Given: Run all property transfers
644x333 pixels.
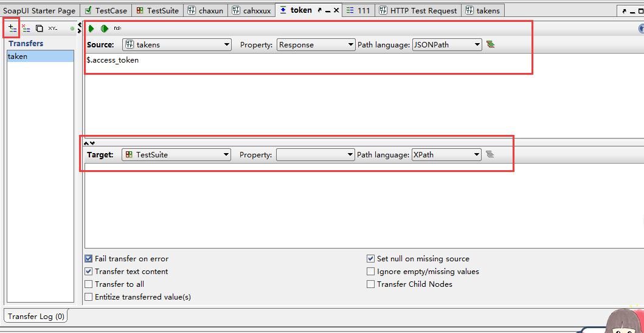Looking at the screenshot, I should (x=105, y=29).
